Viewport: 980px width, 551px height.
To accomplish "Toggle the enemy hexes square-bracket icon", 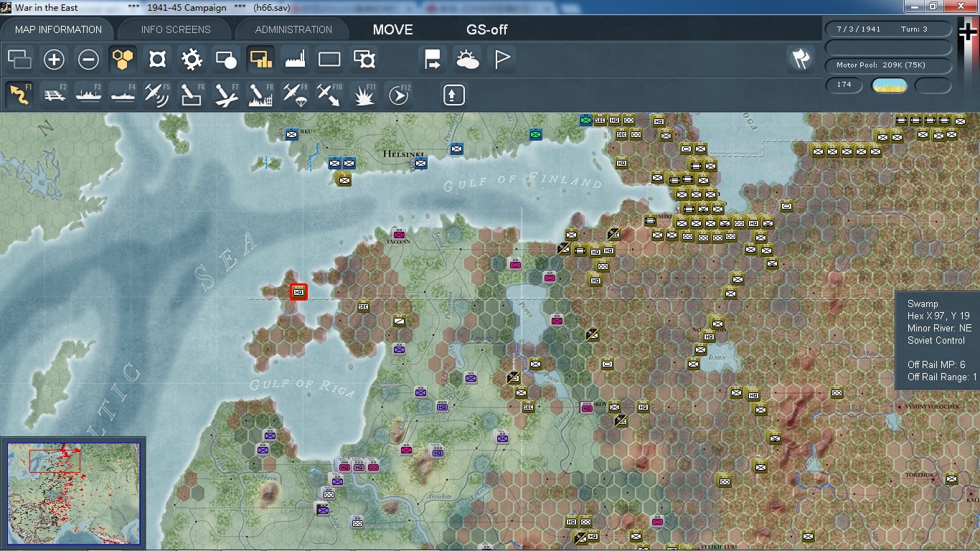I will 157,60.
